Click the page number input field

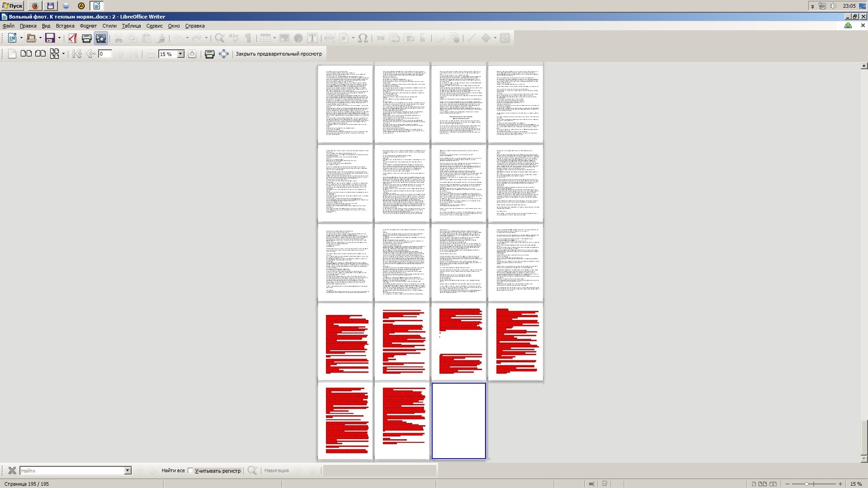[105, 54]
